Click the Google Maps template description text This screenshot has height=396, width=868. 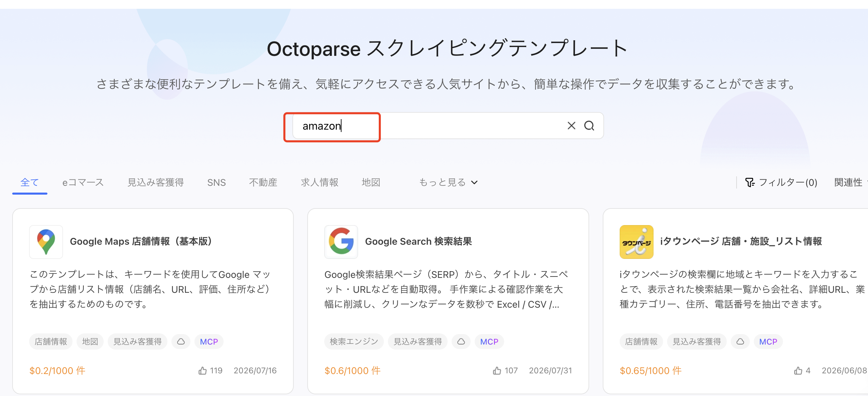point(150,289)
